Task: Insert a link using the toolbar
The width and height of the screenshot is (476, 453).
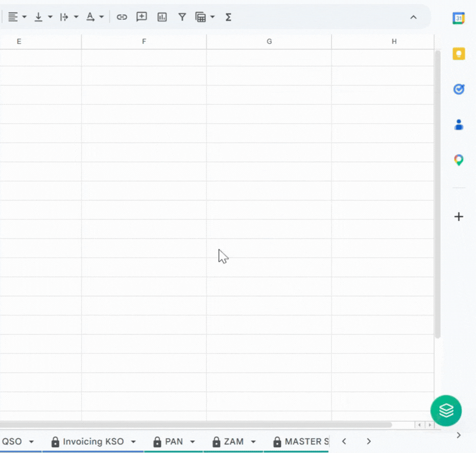Action: [122, 17]
